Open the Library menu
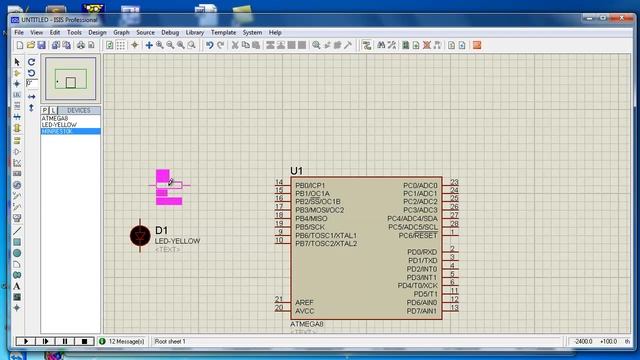This screenshot has width=640, height=360. coord(195,32)
